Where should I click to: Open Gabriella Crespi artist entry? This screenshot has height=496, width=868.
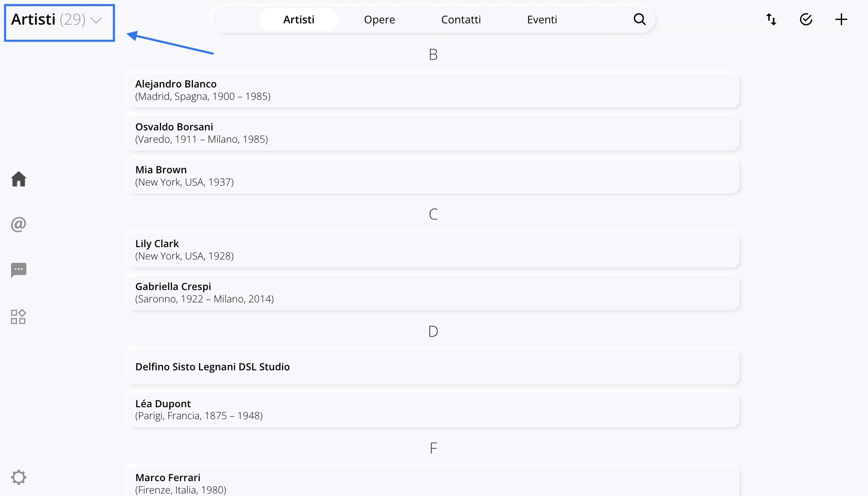click(x=433, y=293)
